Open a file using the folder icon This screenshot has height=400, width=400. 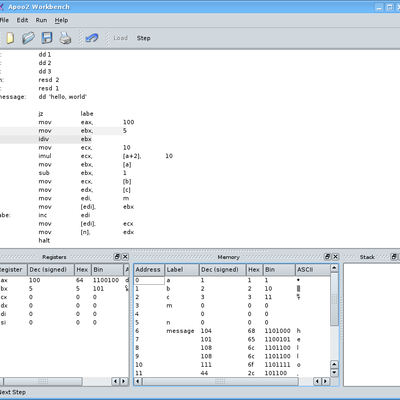(28, 38)
